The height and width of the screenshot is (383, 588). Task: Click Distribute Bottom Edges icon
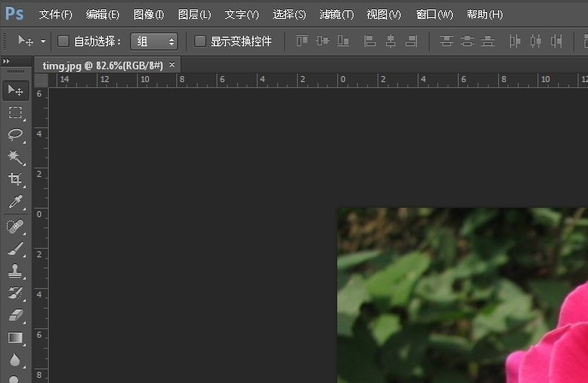[488, 41]
